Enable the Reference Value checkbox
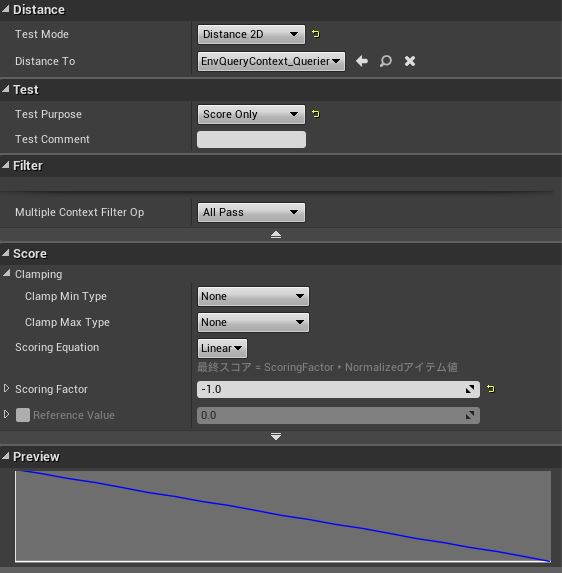Image resolution: width=562 pixels, height=573 pixels. click(23, 415)
